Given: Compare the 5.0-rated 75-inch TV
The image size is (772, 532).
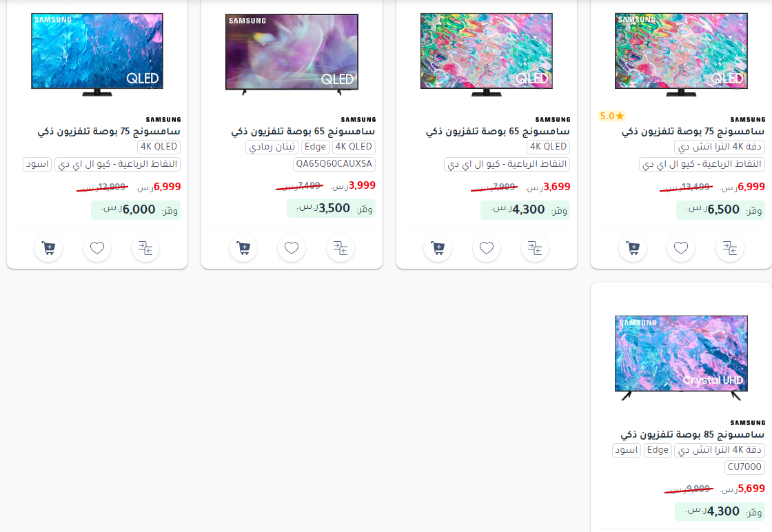Looking at the screenshot, I should (x=730, y=248).
